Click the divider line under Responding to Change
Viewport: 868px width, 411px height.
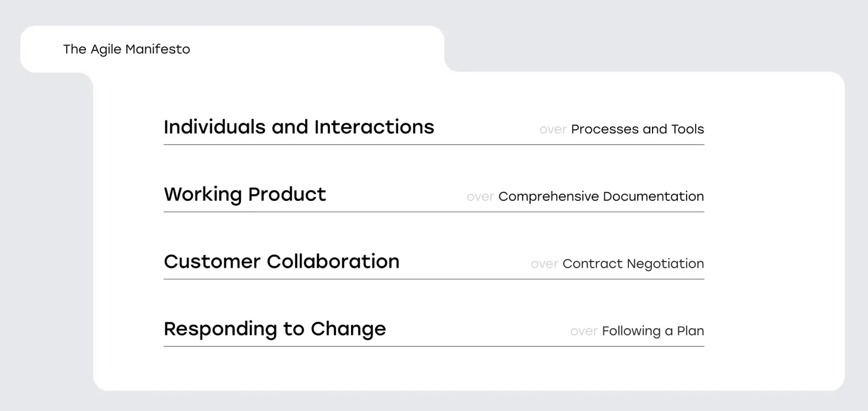(434, 346)
